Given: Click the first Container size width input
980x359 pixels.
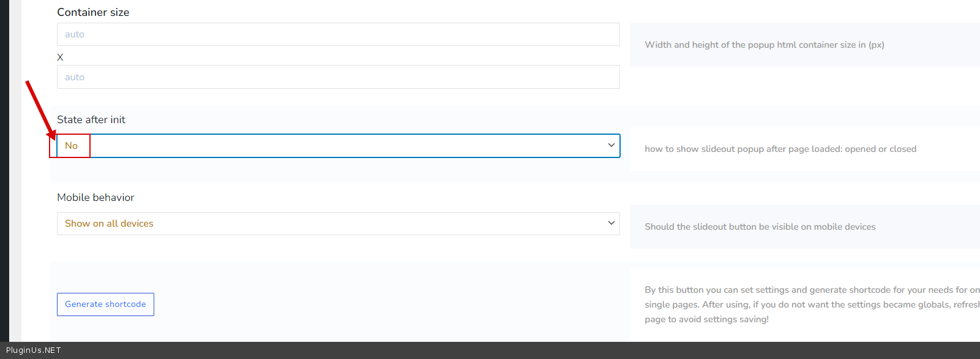Looking at the screenshot, I should click(x=338, y=34).
